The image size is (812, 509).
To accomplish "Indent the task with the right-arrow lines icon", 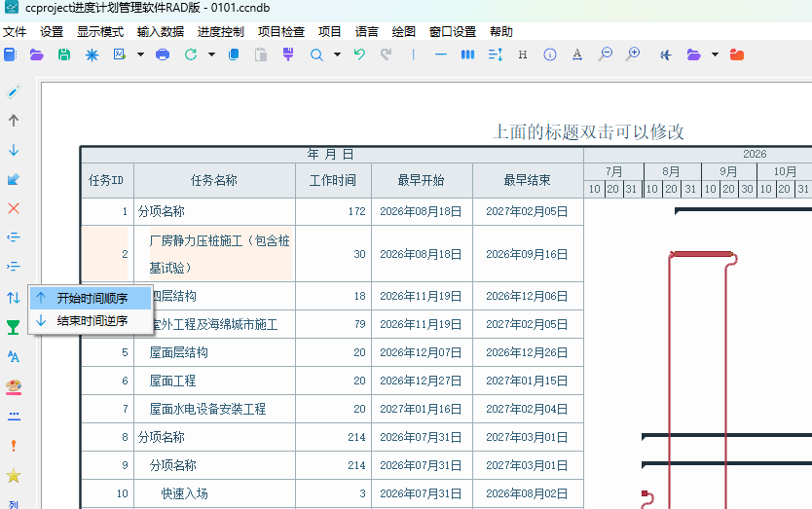I will (x=14, y=266).
